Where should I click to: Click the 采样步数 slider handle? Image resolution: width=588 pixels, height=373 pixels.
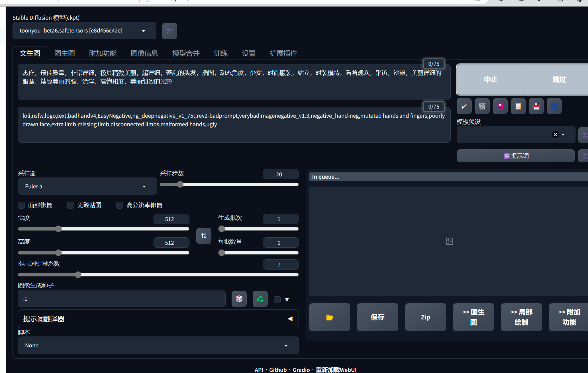click(x=180, y=184)
